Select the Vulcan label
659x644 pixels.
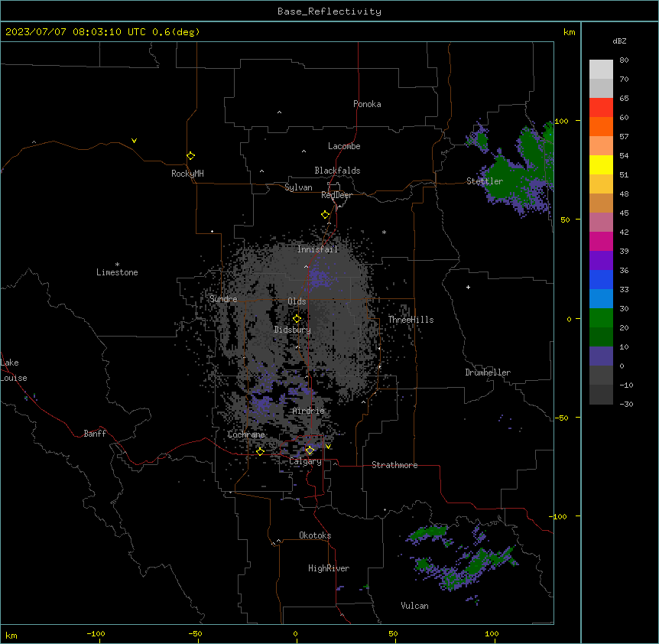coord(415,606)
